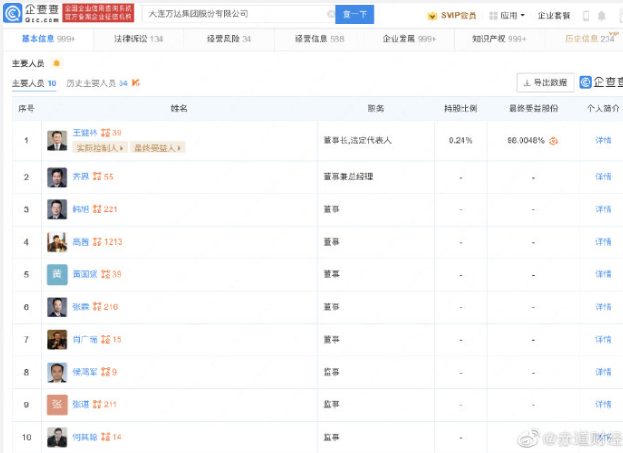Click relation graph icon with 211 count
Viewport: 623px width, 453px height.
(97, 405)
